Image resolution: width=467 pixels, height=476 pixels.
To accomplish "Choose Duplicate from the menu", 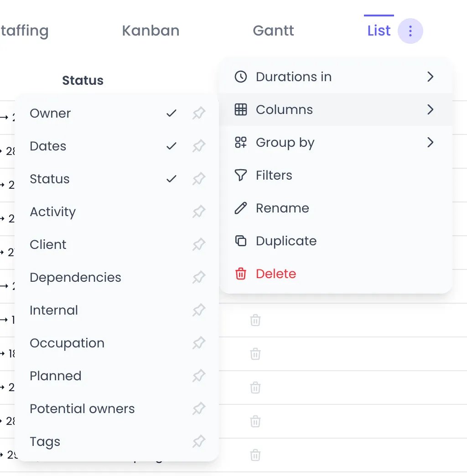I will (x=336, y=241).
